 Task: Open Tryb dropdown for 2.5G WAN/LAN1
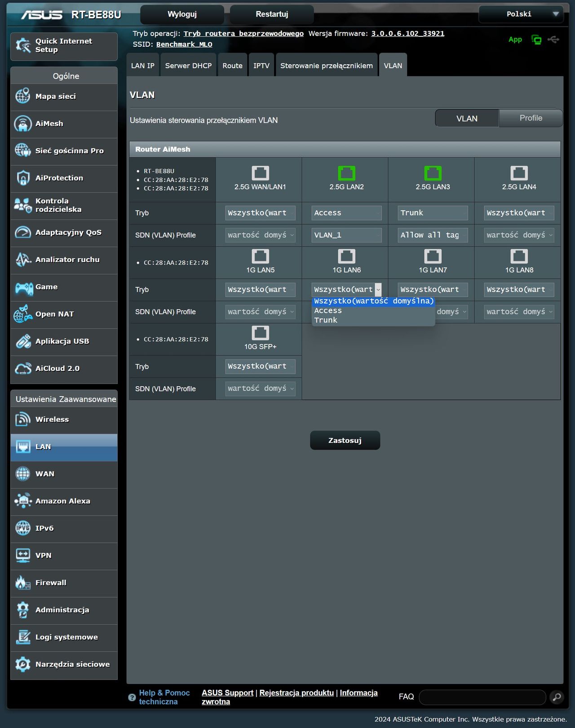(260, 213)
